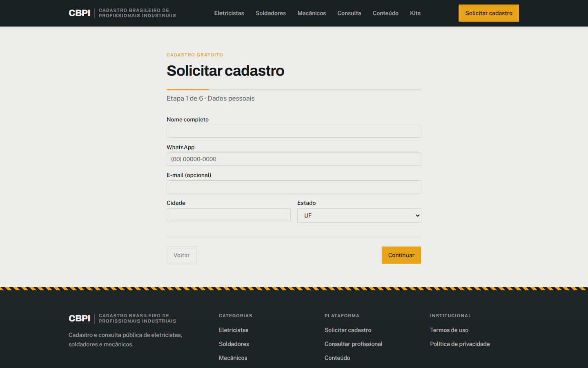
Task: Click the 'PLATAFORMA' footer heading
Action: 342,316
